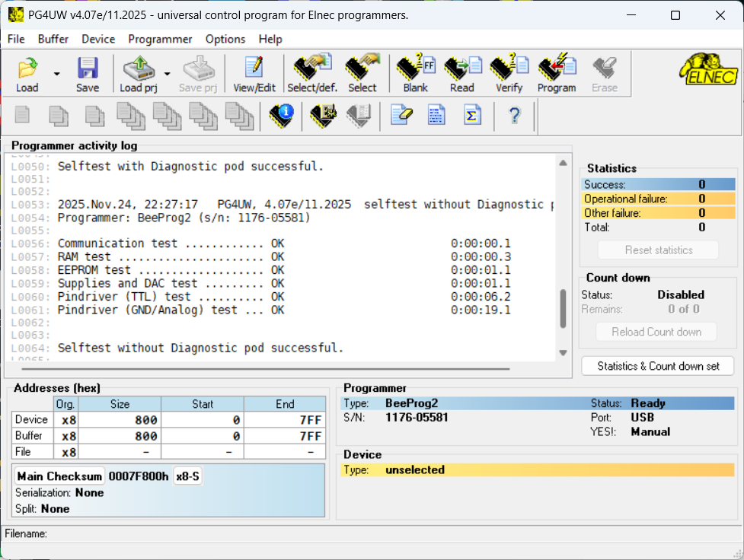Open the x8-S checksum type selector
The image size is (744, 560).
[x=188, y=476]
